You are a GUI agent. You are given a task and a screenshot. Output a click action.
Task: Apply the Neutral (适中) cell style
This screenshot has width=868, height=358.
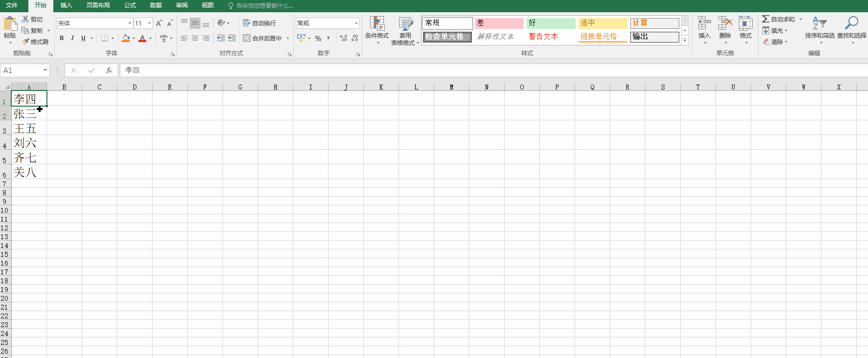(602, 23)
